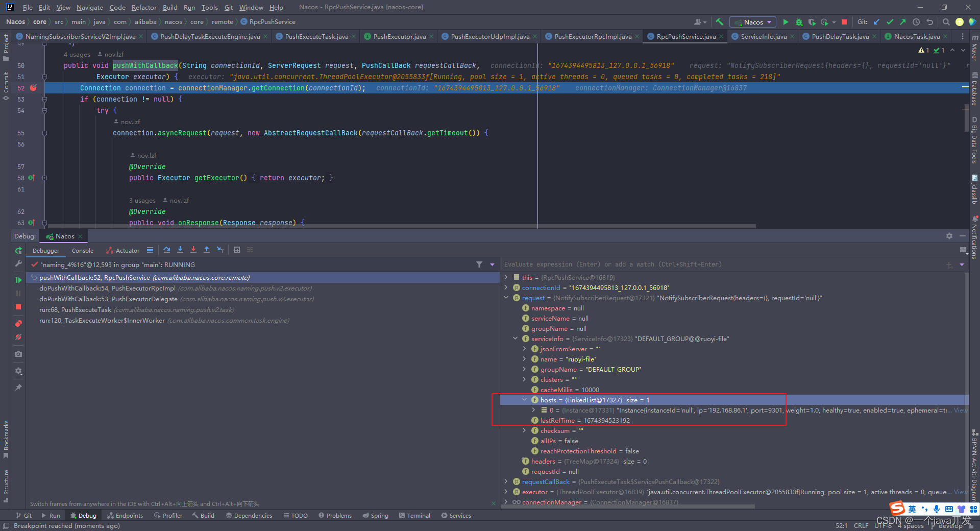The height and width of the screenshot is (531, 980).
Task: Click the View link on executor row
Action: 961,492
